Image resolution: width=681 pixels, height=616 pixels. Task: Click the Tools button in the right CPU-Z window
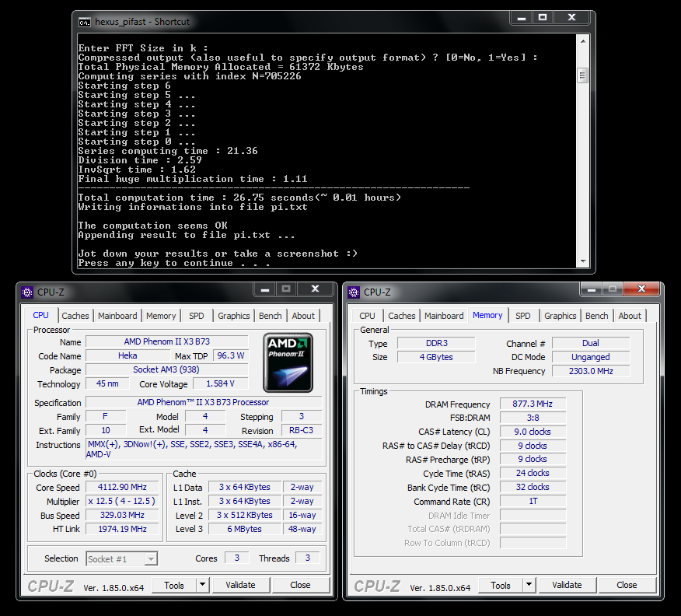coord(501,585)
